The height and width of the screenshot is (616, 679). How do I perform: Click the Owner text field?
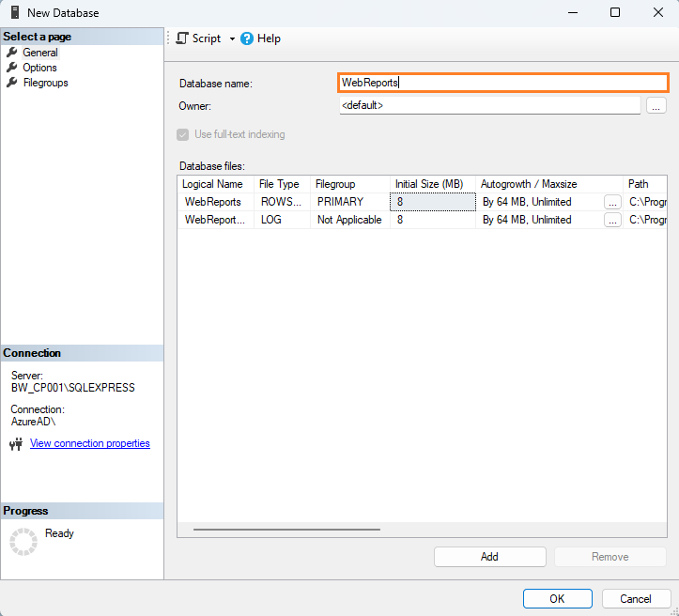490,105
